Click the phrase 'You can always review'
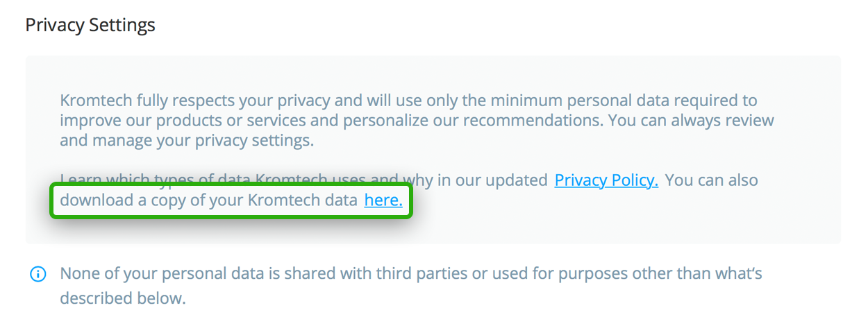Image resolution: width=868 pixels, height=326 pixels. 691,121
